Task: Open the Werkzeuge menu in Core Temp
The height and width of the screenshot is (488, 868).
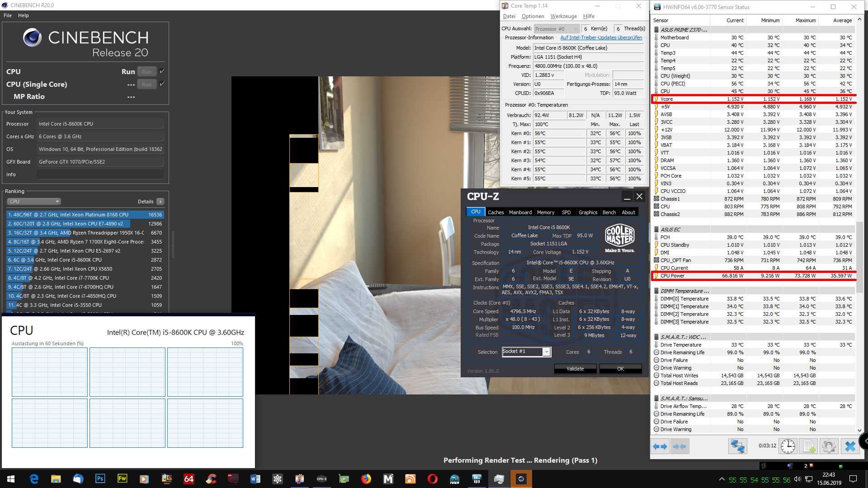Action: (563, 16)
